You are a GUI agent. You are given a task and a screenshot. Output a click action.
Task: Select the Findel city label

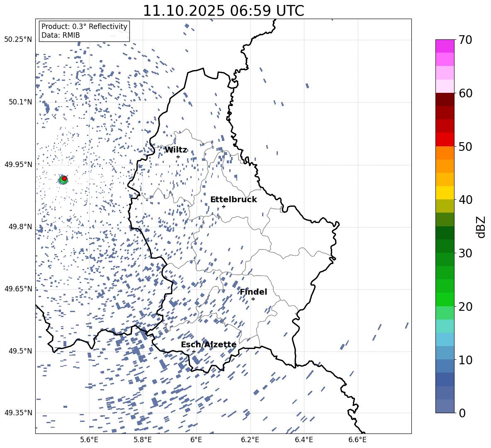coord(253,292)
